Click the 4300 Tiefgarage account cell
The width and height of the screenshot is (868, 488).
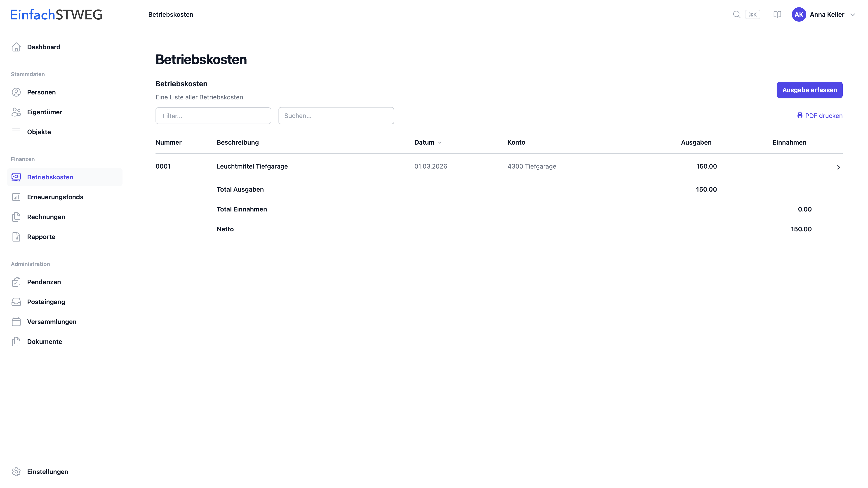coord(532,166)
